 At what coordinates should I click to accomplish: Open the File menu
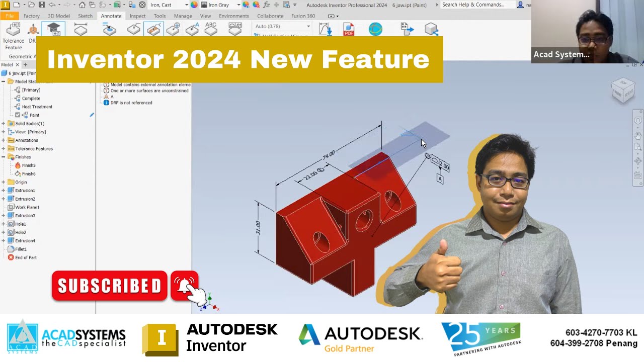[x=10, y=16]
